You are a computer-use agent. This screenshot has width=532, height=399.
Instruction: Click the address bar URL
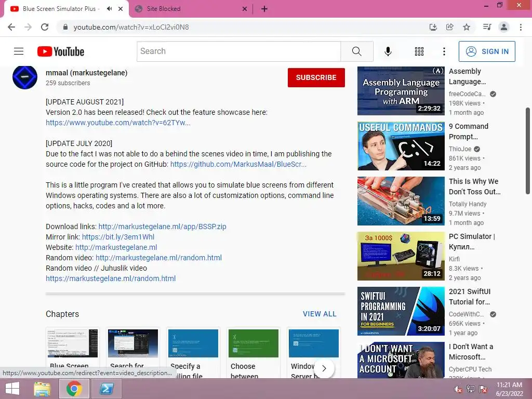(131, 27)
